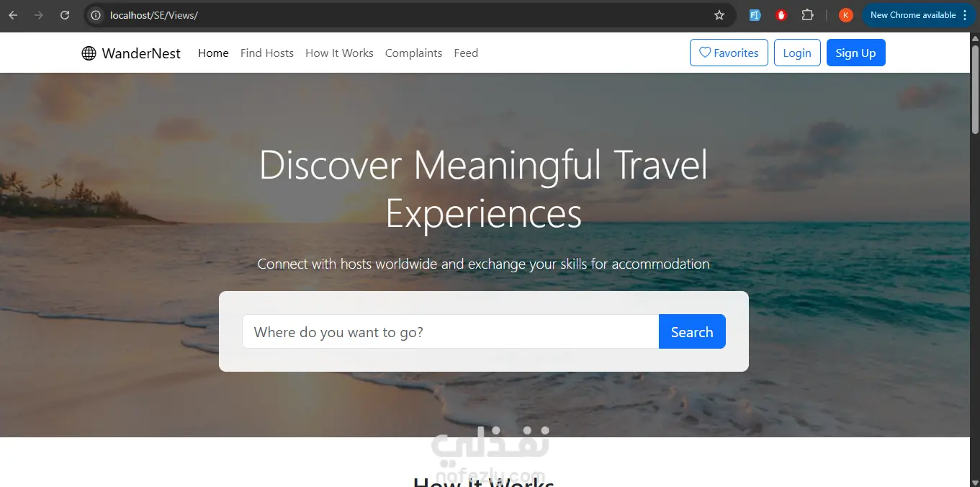Image resolution: width=980 pixels, height=487 pixels.
Task: Click the WanderNest globe logo icon
Action: pos(89,53)
